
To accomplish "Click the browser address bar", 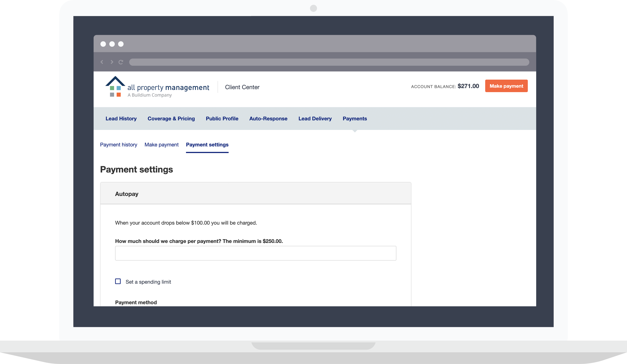I will click(329, 62).
